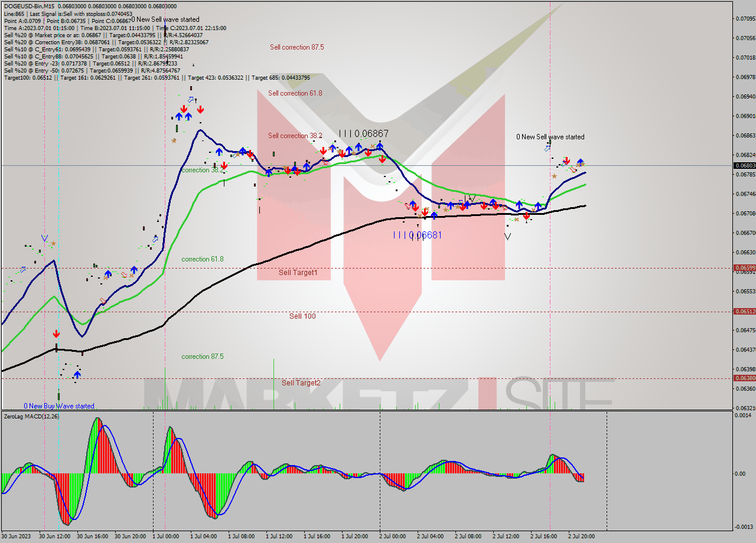Viewport: 756px width, 543px height.
Task: Click the '1 Jul 08:00' time axis label
Action: point(243,537)
